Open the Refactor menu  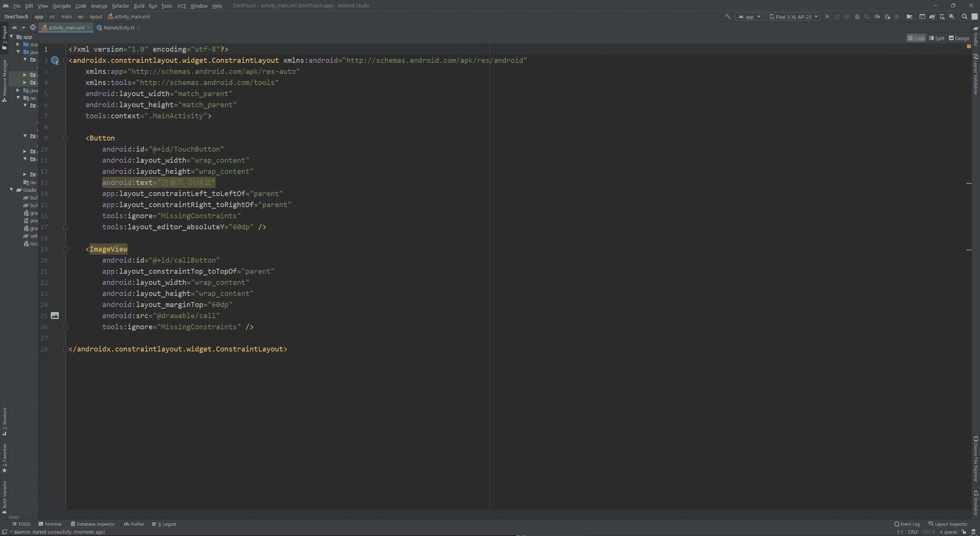tap(120, 6)
